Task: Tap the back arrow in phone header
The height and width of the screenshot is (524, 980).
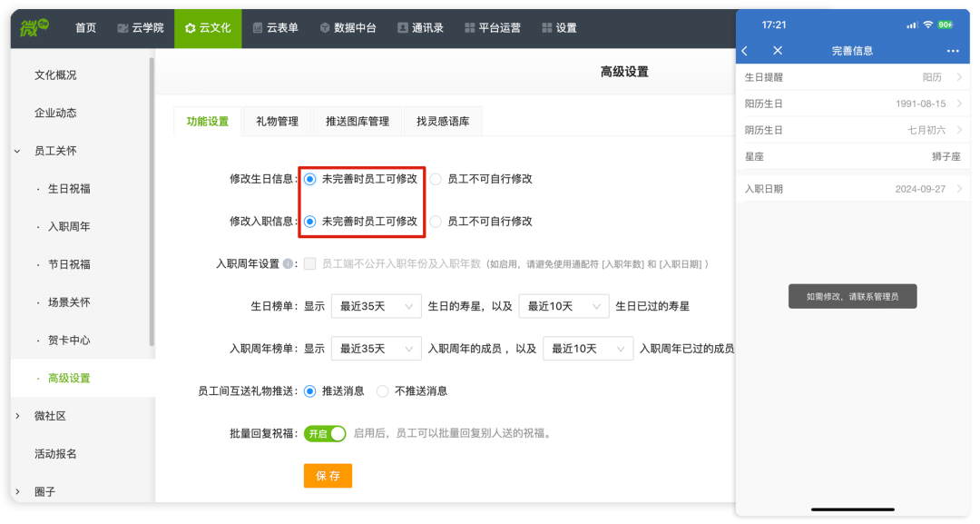Action: [x=745, y=51]
